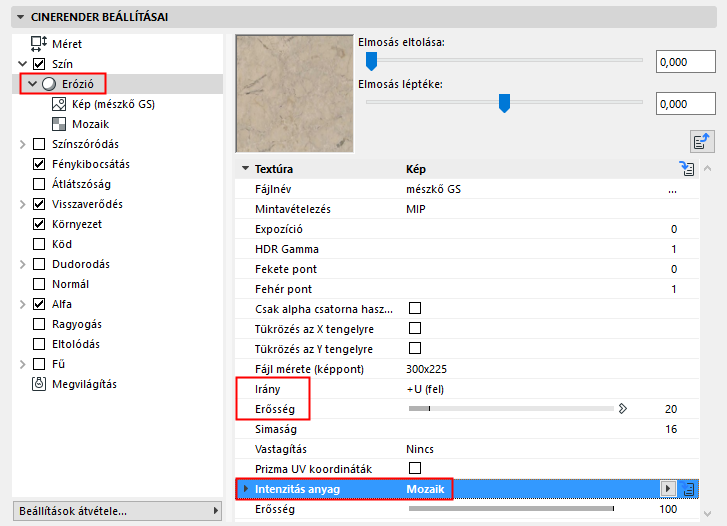Image resolution: width=727 pixels, height=526 pixels.
Task: Click the export settings icon below sliders
Action: tap(702, 141)
